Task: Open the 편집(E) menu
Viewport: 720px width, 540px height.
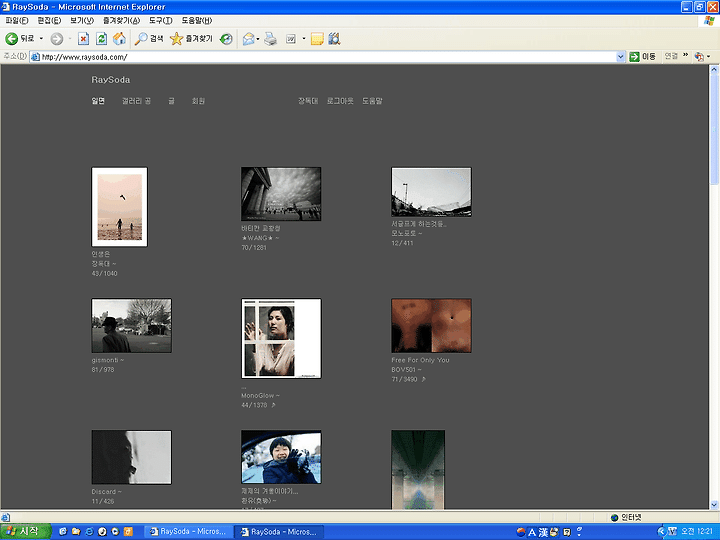Action: click(49, 21)
